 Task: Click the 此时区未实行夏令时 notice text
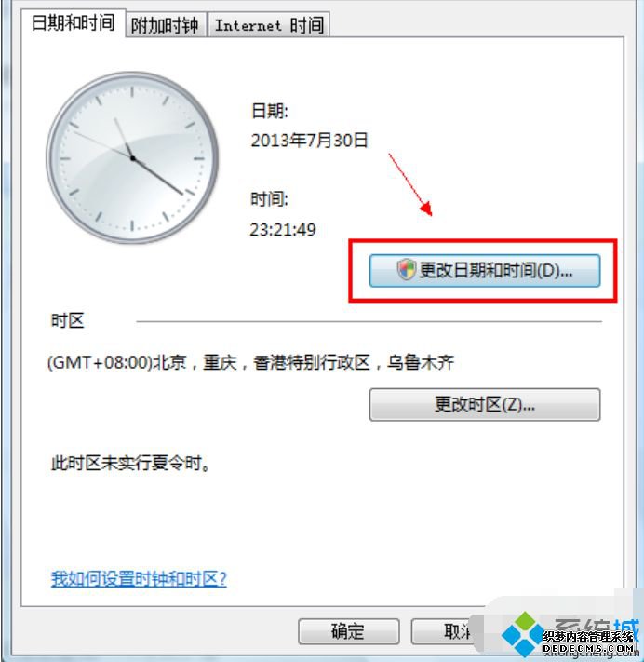130,463
